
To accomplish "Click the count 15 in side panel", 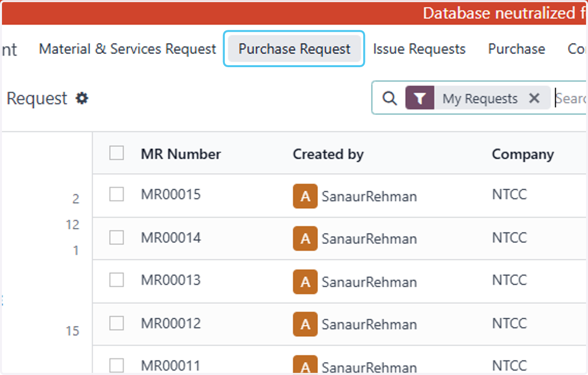I will coord(73,331).
